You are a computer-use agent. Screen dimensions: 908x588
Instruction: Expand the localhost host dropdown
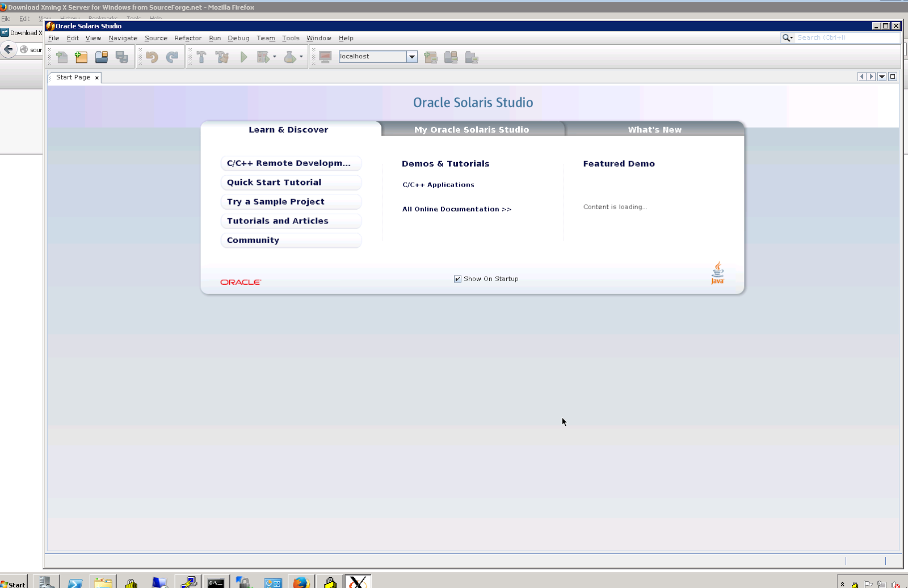412,57
